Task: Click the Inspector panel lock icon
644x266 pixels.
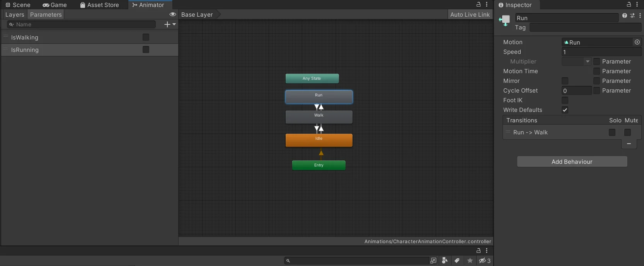Action: 629,5
